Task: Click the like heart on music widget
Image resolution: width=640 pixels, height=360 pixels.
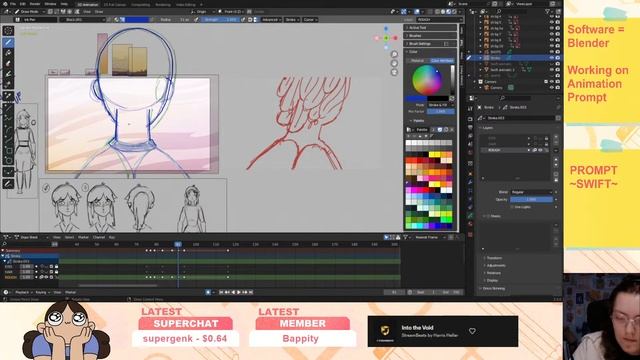Action: click(x=472, y=331)
